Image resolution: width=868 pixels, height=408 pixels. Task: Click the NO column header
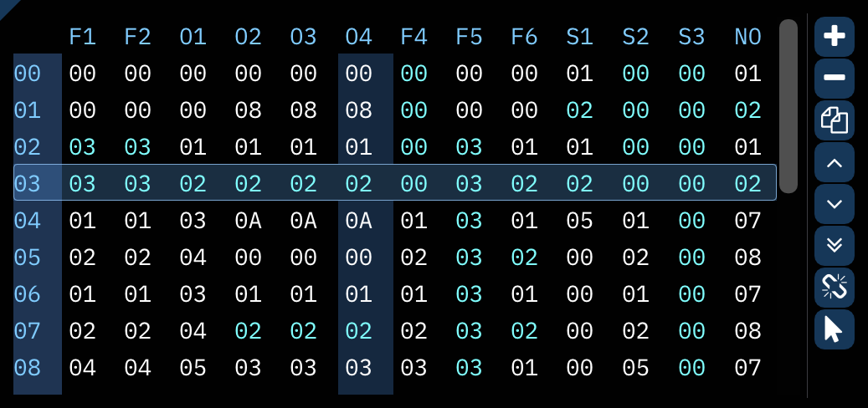tap(747, 37)
